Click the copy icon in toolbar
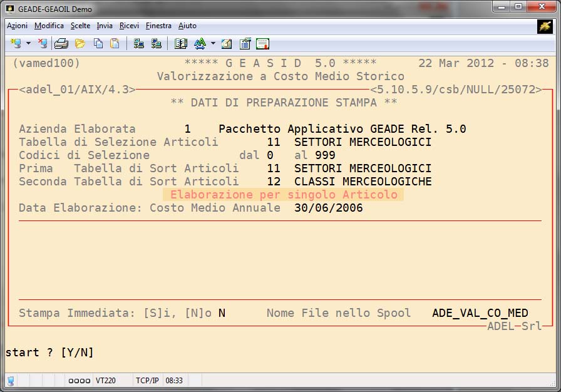Image resolution: width=561 pixels, height=392 pixels. [x=98, y=44]
